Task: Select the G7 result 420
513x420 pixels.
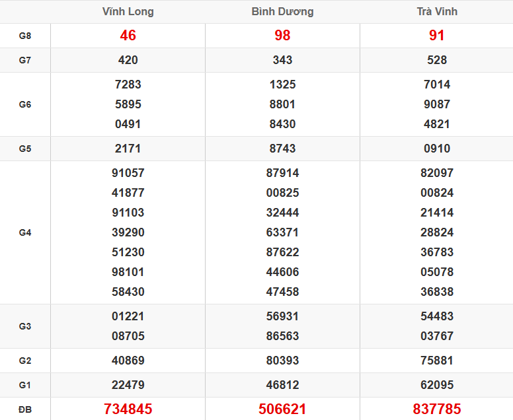Action: (x=128, y=60)
